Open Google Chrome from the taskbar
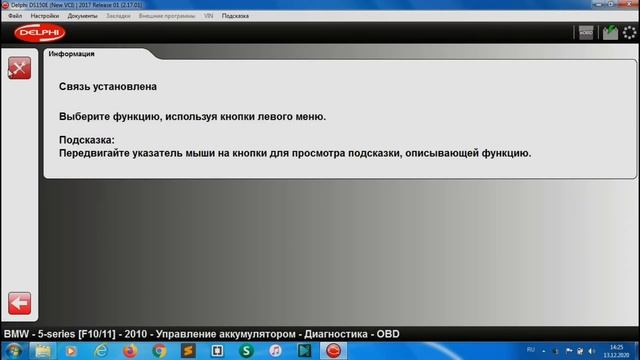 tap(159, 351)
